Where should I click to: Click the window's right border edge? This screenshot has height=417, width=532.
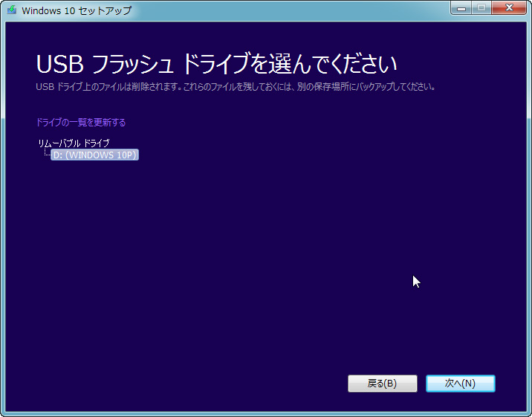click(x=529, y=217)
